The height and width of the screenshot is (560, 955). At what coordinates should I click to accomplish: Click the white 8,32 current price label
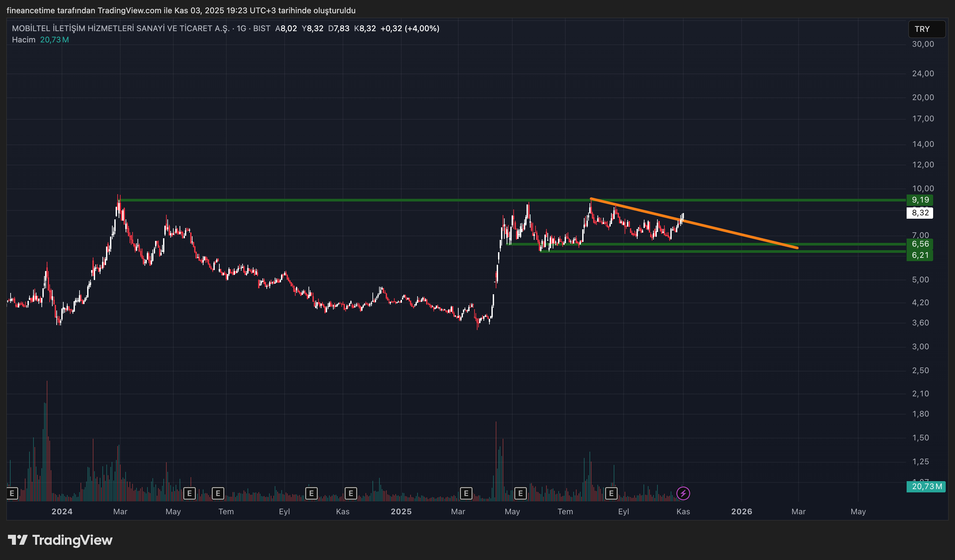(x=920, y=213)
